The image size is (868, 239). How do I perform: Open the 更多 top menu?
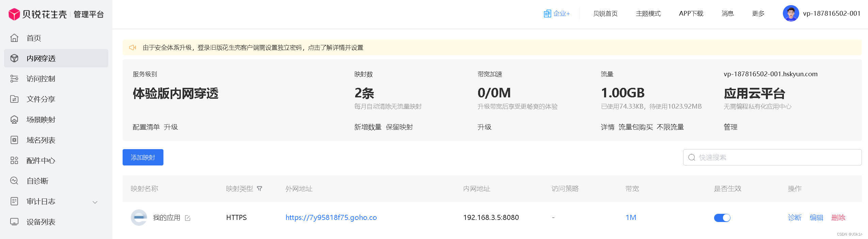[758, 14]
